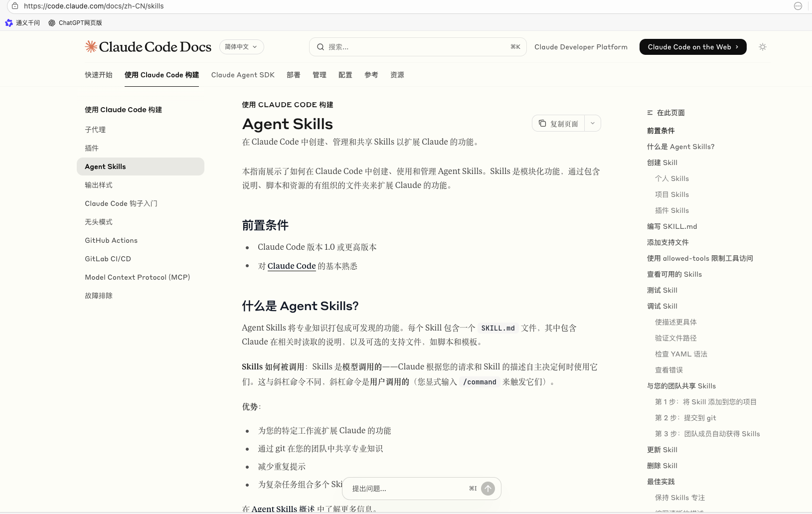Click the Claude Code Docs starburst logo
The image size is (812, 514).
91,47
